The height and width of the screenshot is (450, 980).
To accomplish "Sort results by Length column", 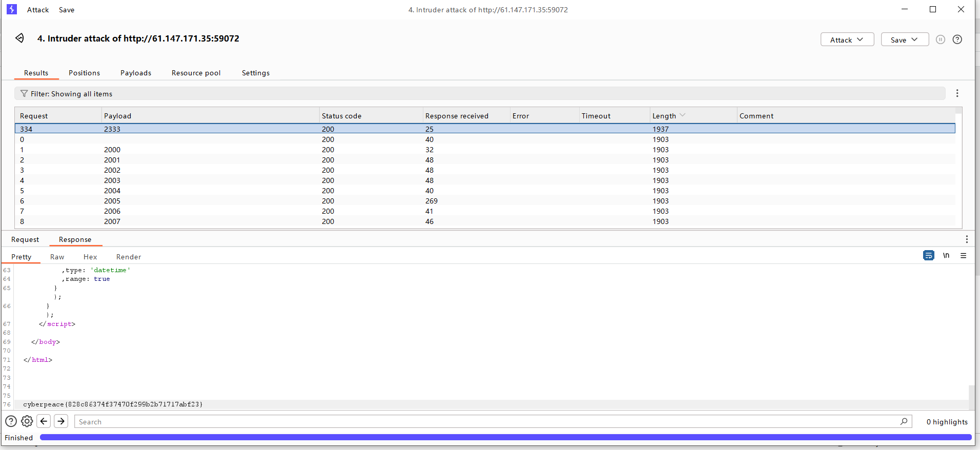I will point(664,116).
